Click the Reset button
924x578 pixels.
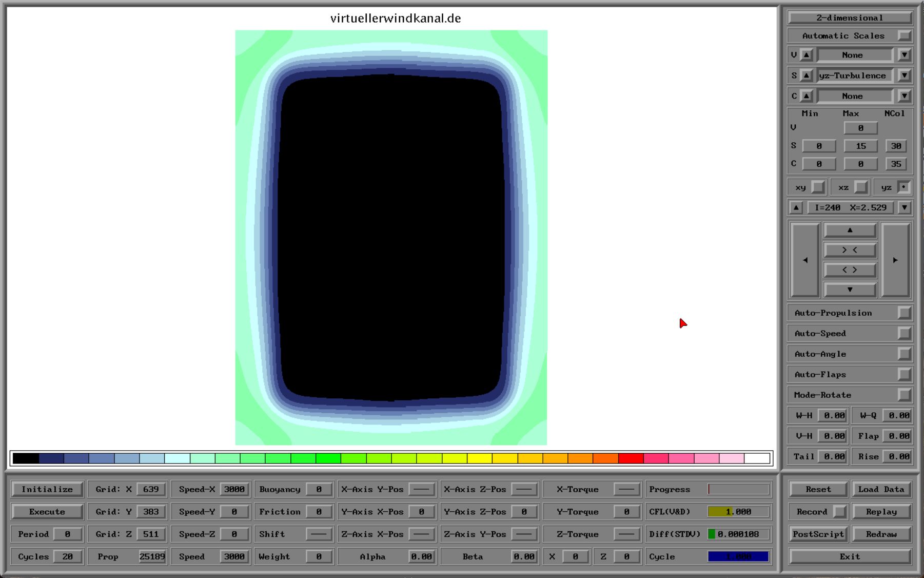[x=818, y=489]
